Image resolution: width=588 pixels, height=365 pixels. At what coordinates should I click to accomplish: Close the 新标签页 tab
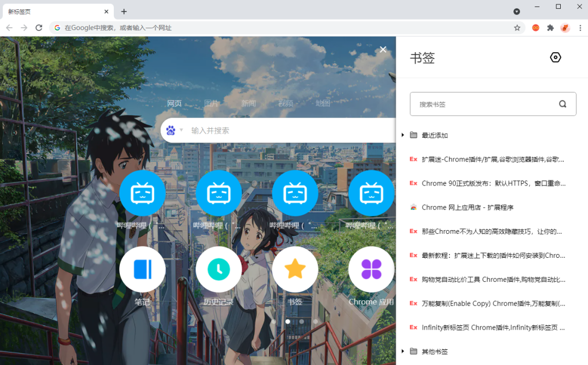tap(106, 11)
